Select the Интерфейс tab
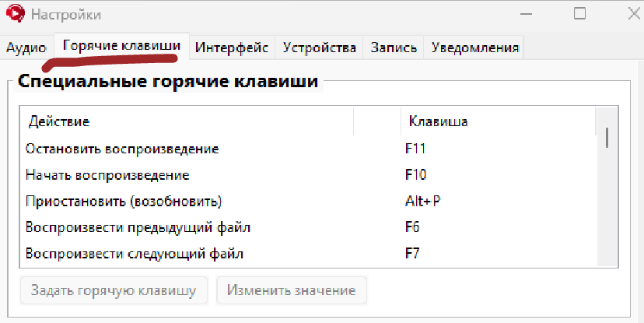This screenshot has height=323, width=644. [x=232, y=47]
